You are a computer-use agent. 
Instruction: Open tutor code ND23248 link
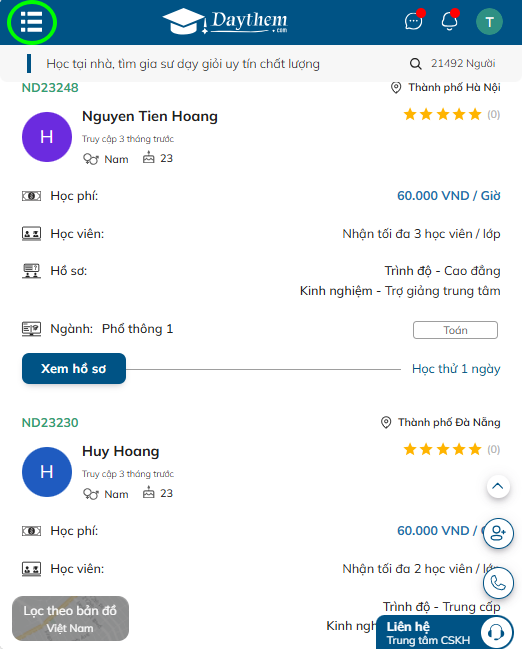point(50,87)
